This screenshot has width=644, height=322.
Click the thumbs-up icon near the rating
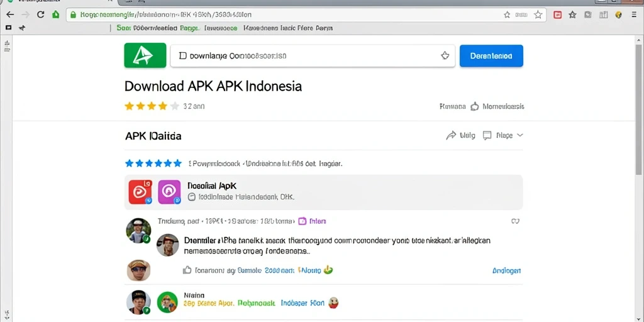[x=475, y=106]
